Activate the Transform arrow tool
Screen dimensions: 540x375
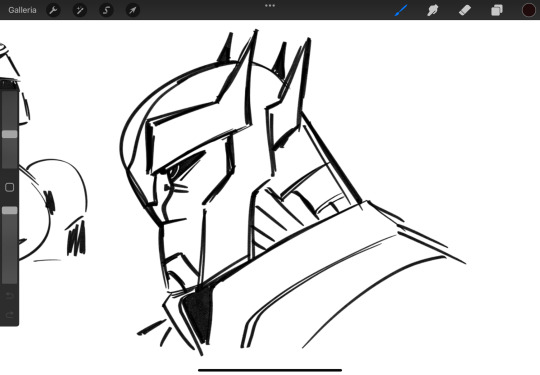(x=133, y=10)
